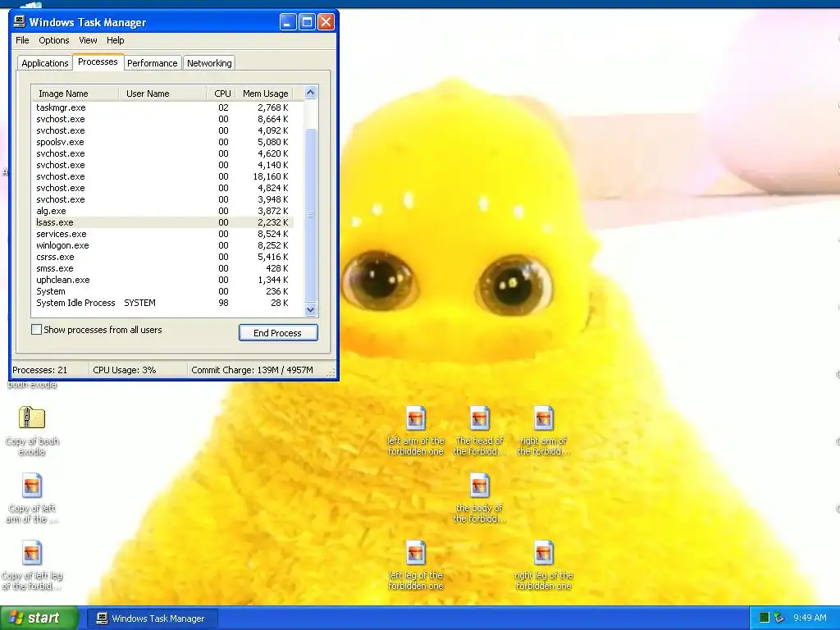Select the System process row
Viewport: 840px width, 630px height.
162,291
